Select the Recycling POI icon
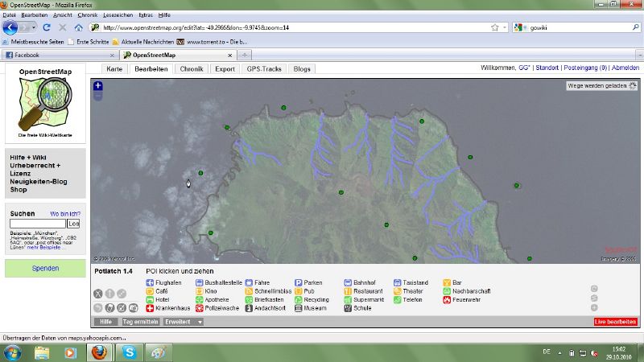This screenshot has width=644, height=362. click(298, 300)
